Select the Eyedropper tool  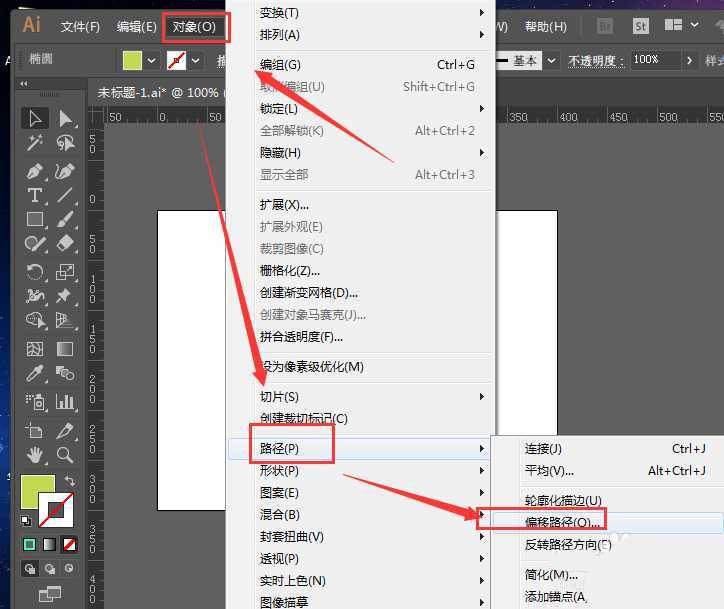[35, 375]
